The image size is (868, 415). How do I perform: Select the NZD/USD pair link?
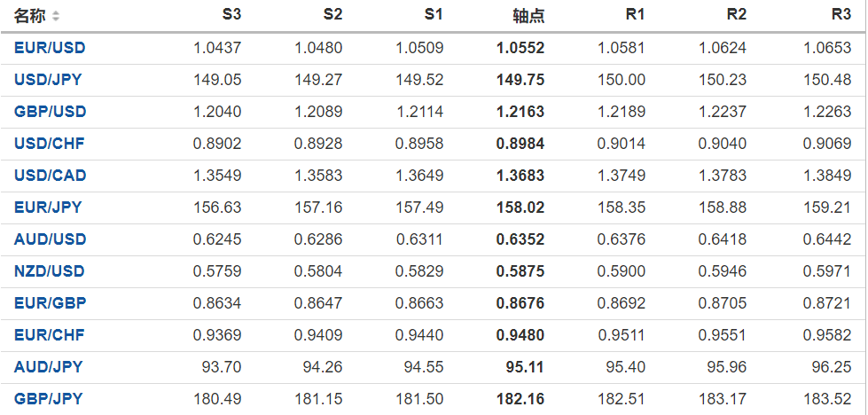point(50,271)
